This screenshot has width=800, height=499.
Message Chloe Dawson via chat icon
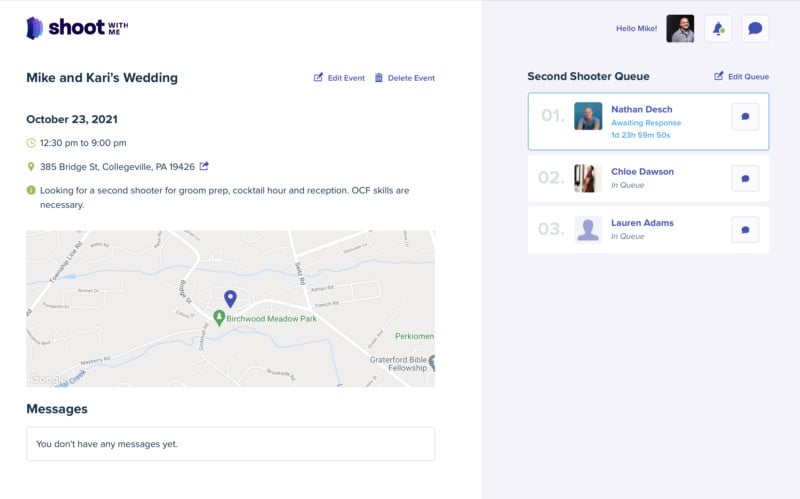click(745, 179)
